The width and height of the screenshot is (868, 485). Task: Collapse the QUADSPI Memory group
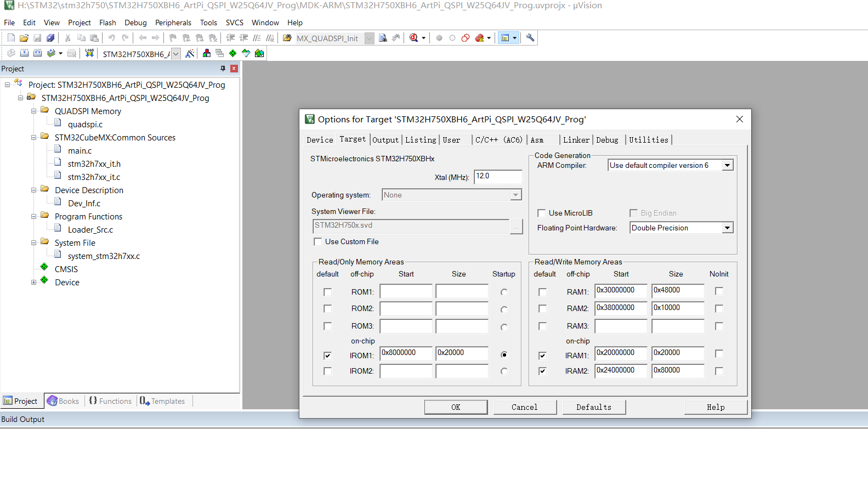coord(33,111)
